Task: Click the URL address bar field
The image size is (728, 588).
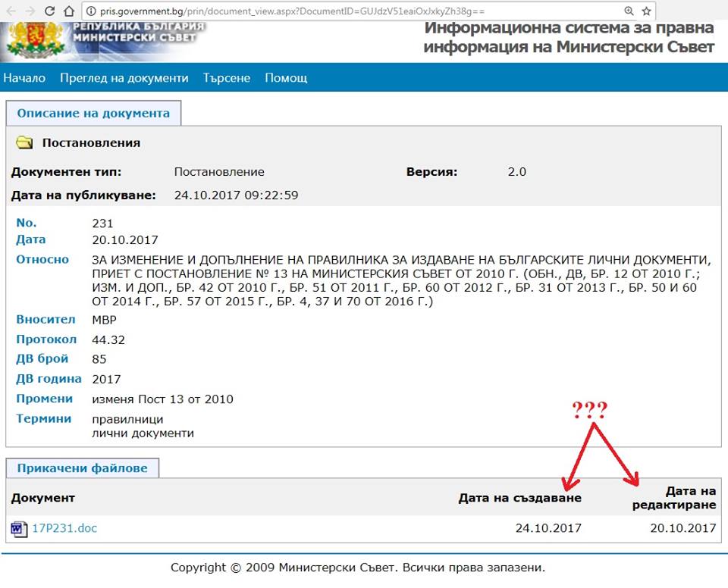Action: coord(356,11)
